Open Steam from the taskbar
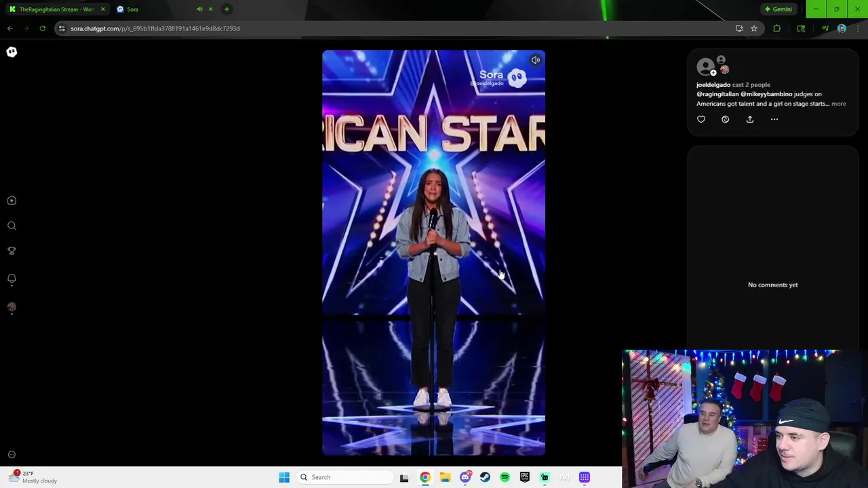This screenshot has height=488, width=868. coord(485,477)
